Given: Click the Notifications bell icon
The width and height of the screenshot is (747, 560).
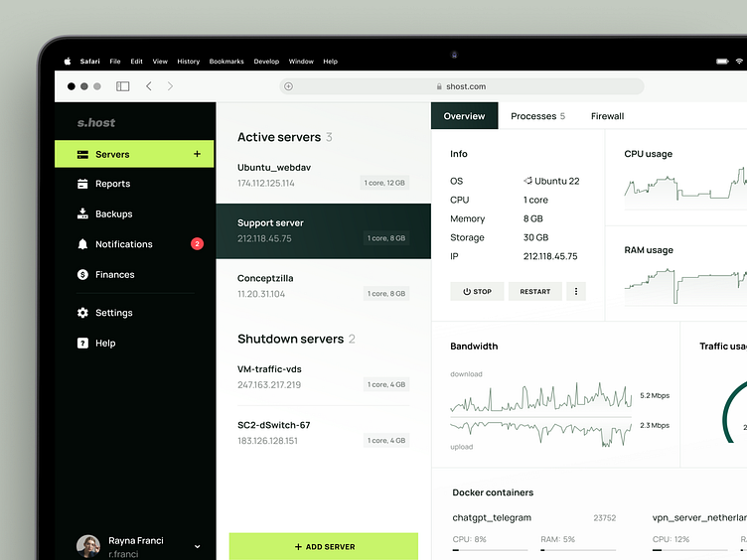Looking at the screenshot, I should tap(82, 244).
